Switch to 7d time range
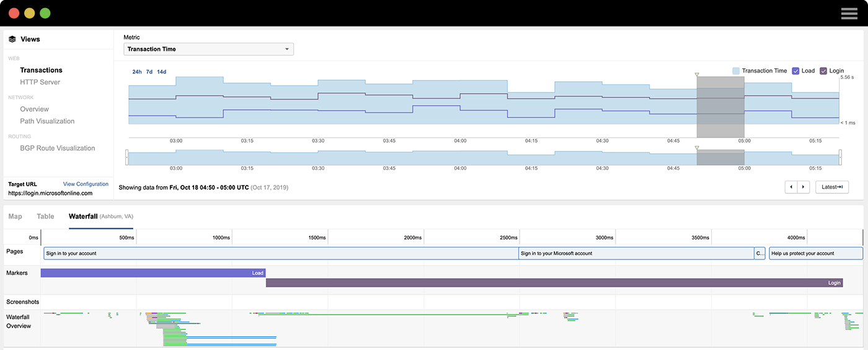This screenshot has height=350, width=868. tap(149, 72)
